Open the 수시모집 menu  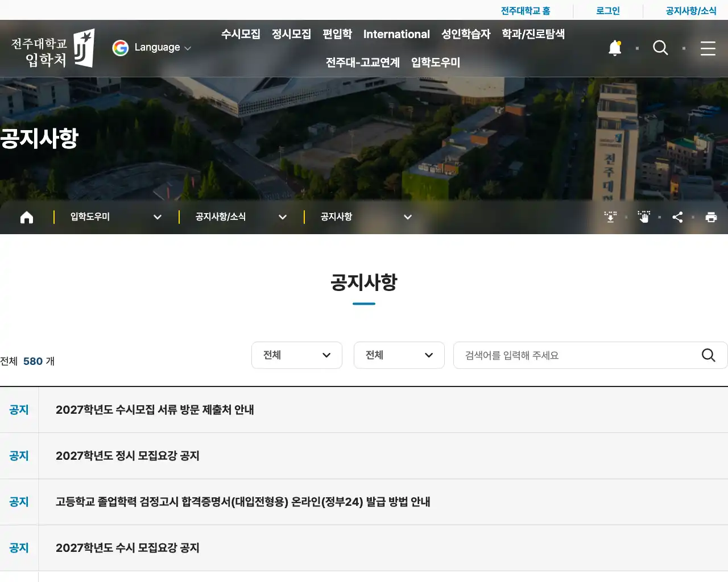click(241, 34)
